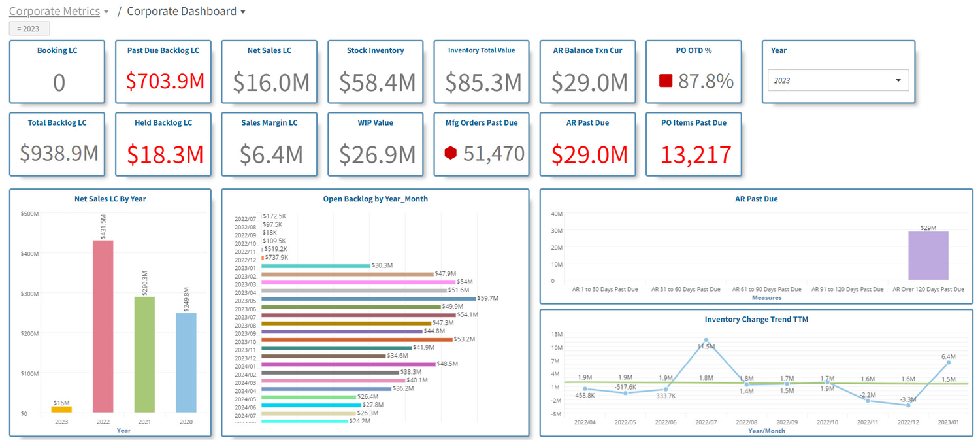Click the 2023/05 backlog bar $59.7M
The height and width of the screenshot is (440, 980).
pyautogui.click(x=369, y=299)
